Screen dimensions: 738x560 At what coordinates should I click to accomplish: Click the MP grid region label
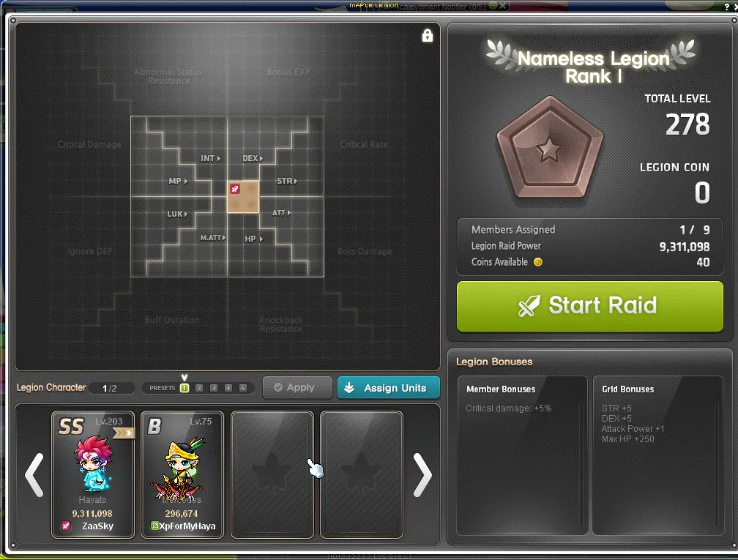point(178,182)
